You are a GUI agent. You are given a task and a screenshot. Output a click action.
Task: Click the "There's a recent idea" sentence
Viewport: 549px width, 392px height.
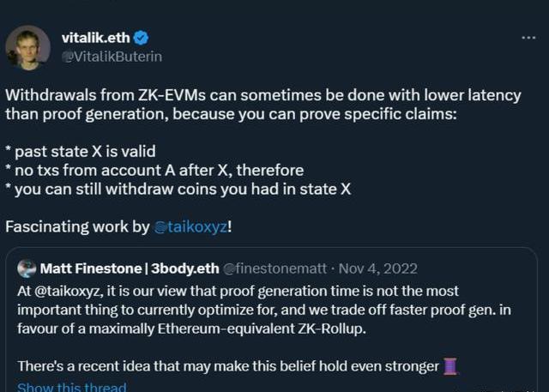pos(227,366)
